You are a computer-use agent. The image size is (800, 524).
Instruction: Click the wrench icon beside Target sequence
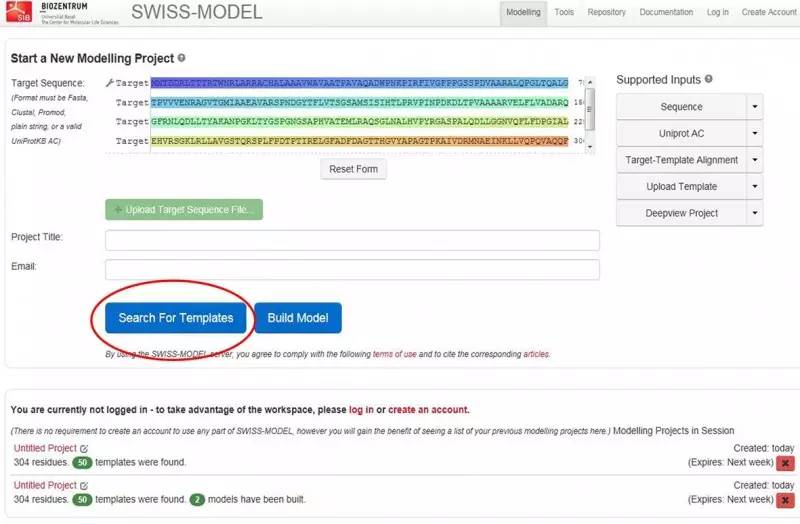(x=109, y=83)
